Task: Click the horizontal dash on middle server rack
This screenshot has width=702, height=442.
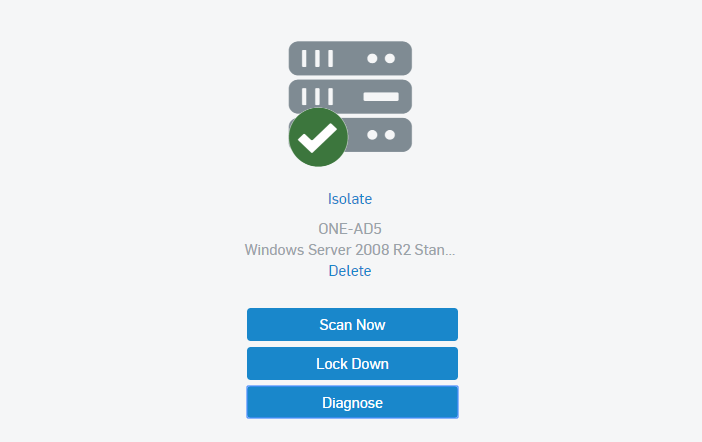Action: 381,97
